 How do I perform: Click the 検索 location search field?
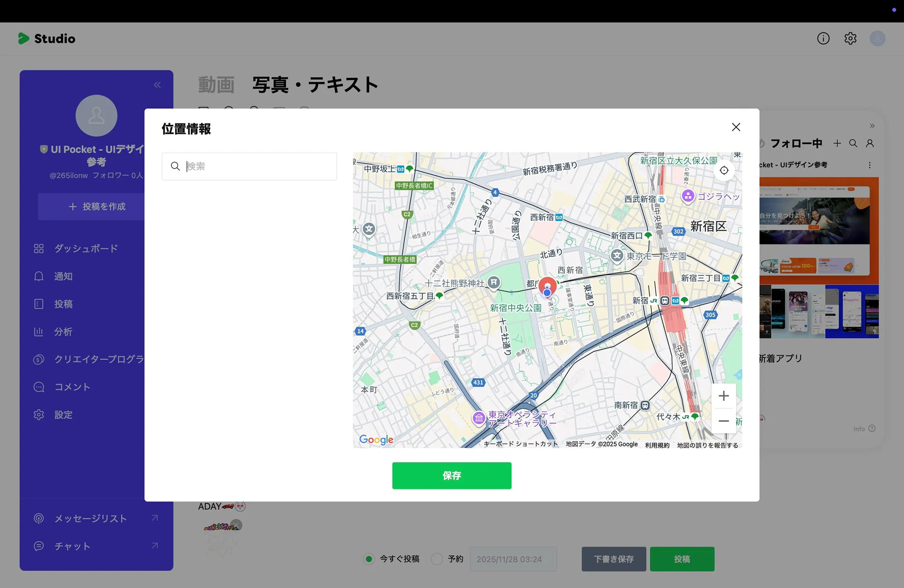pyautogui.click(x=249, y=166)
